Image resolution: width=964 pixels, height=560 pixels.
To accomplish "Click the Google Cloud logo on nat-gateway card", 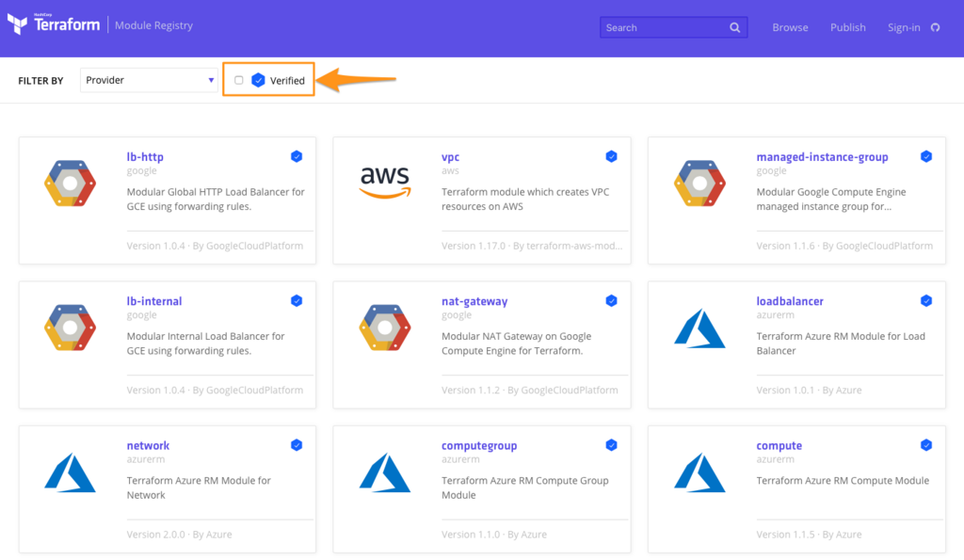I will [385, 328].
